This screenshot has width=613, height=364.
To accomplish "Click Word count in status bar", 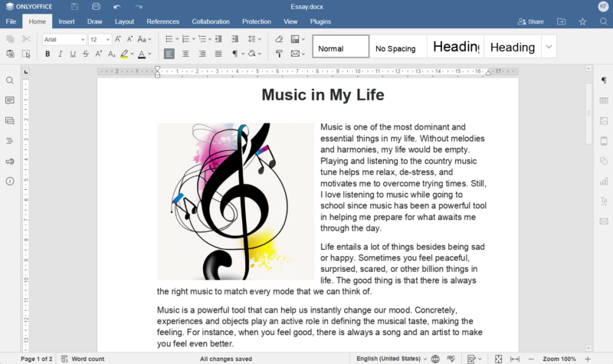I will [x=83, y=359].
